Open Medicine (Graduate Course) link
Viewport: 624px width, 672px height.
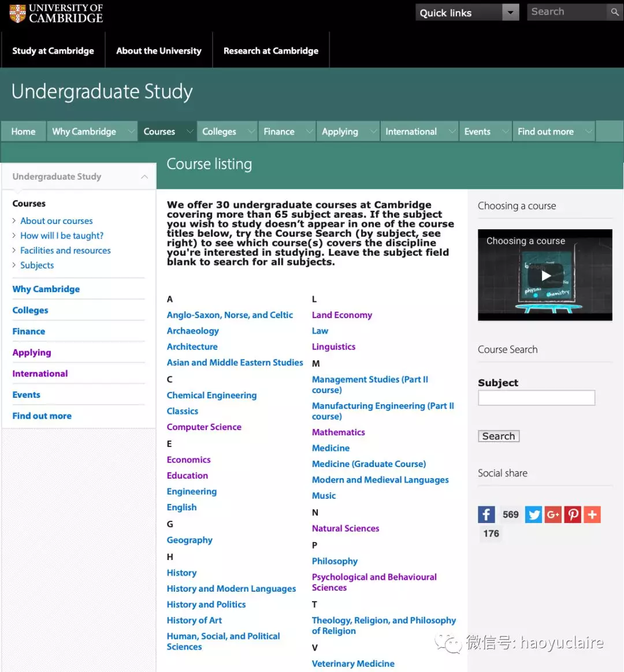pos(369,464)
